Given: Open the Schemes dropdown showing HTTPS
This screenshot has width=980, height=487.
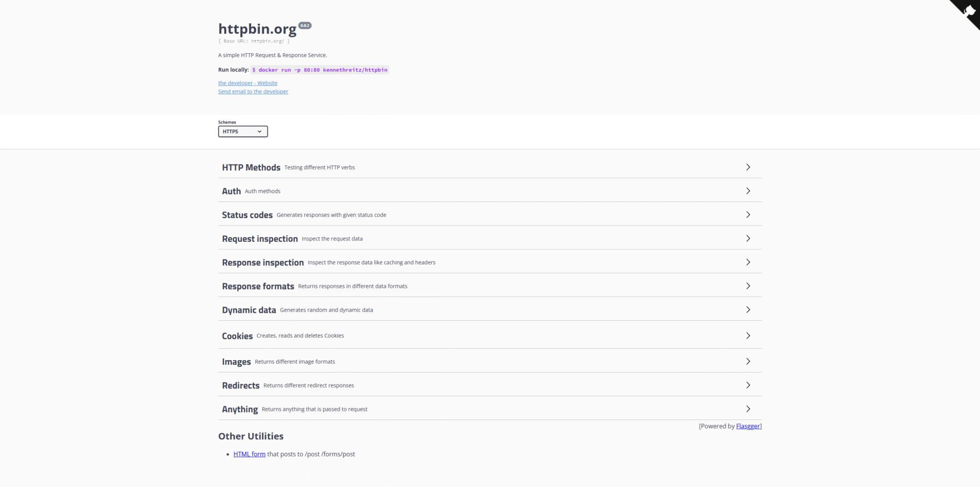Looking at the screenshot, I should [243, 131].
